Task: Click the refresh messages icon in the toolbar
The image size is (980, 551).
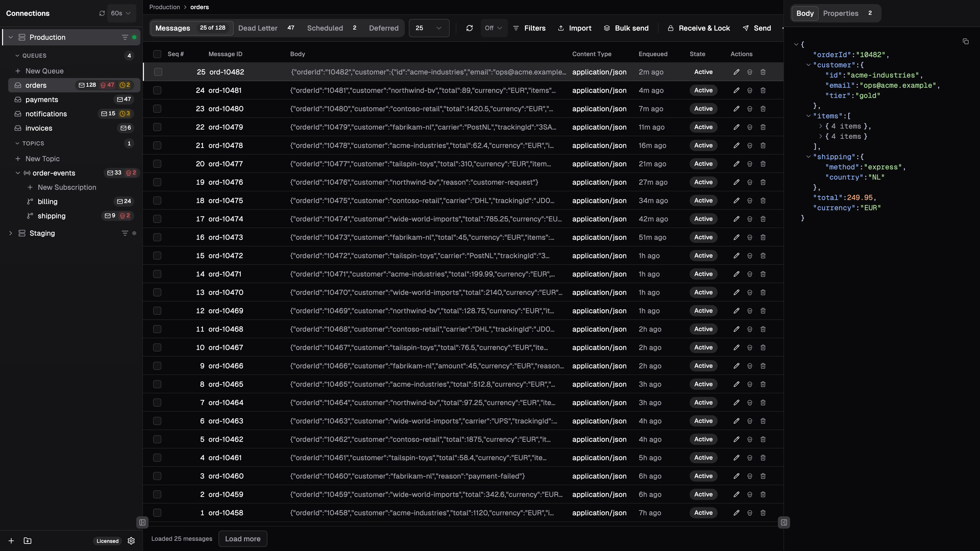Action: click(470, 28)
